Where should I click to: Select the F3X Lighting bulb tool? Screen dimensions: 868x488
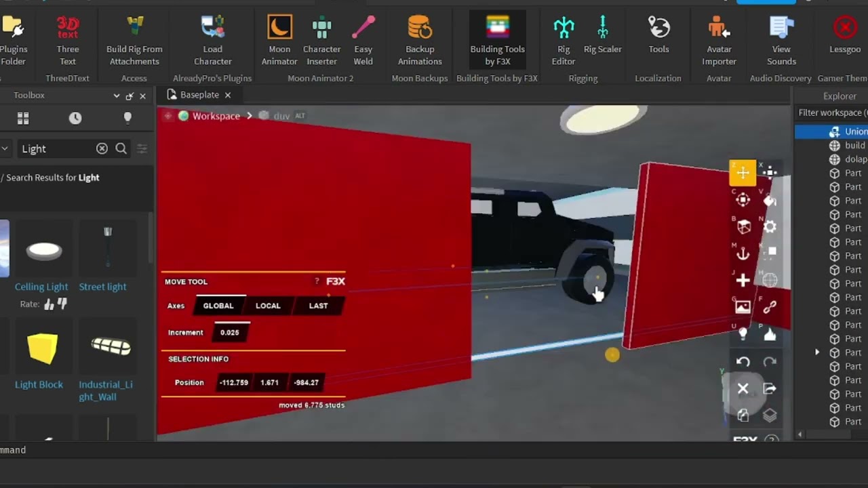click(x=743, y=333)
